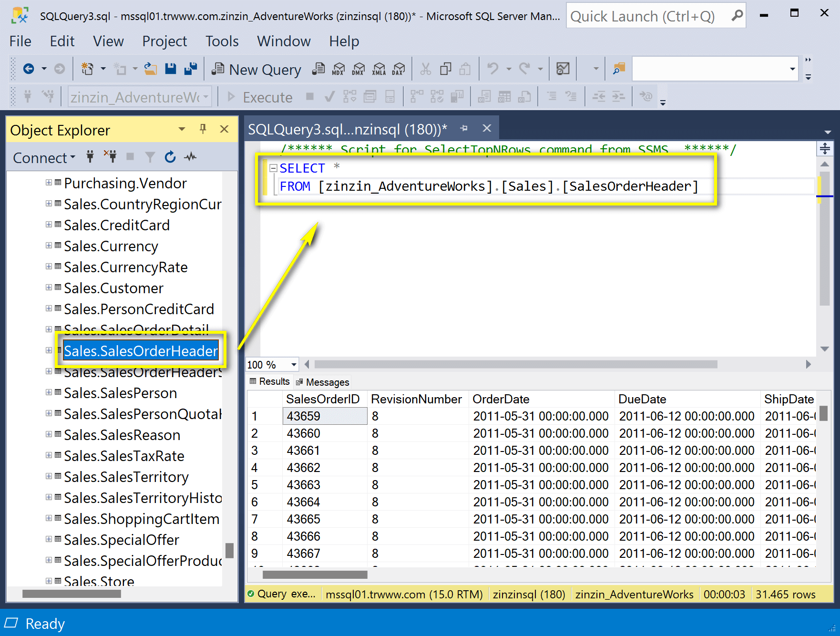Click the query editor vertical scrollbar thumb
This screenshot has height=636, width=840.
(825, 238)
